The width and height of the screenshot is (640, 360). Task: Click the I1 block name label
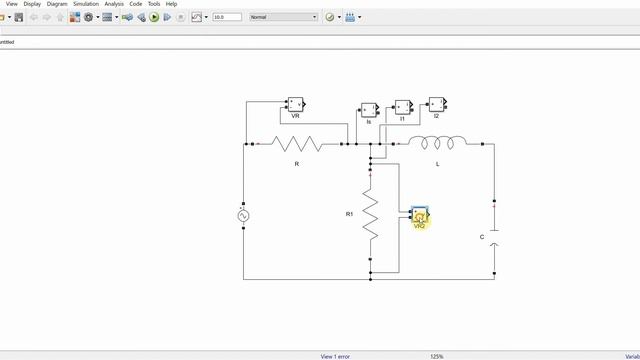click(402, 119)
